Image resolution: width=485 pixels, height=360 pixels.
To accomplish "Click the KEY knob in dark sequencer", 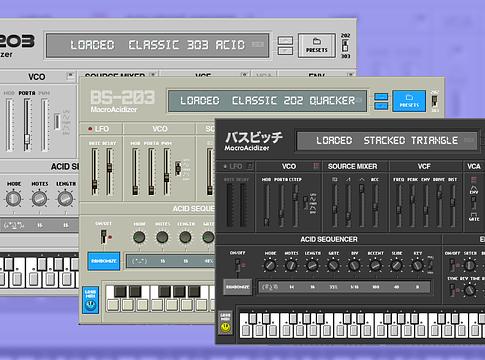I will click(417, 266).
